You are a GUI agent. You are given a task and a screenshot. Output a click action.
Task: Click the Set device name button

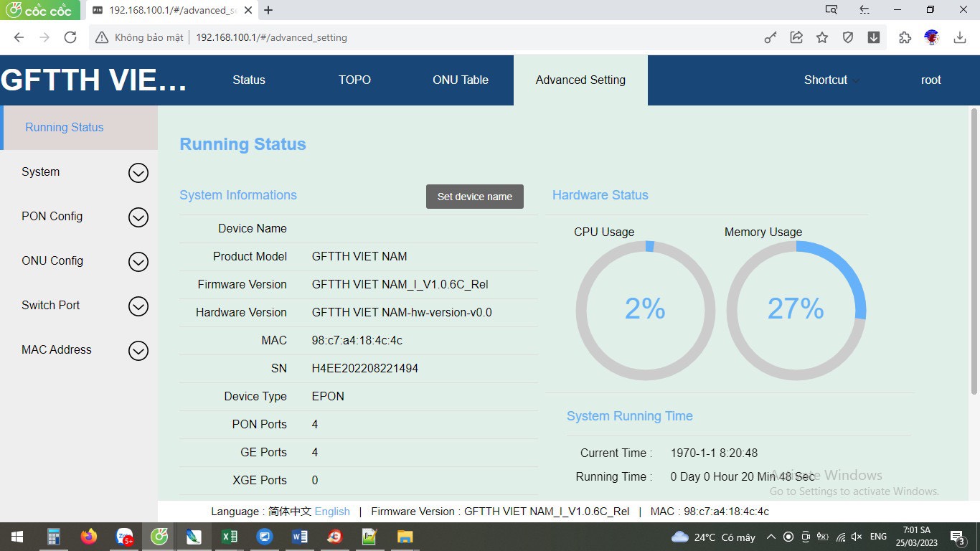474,197
